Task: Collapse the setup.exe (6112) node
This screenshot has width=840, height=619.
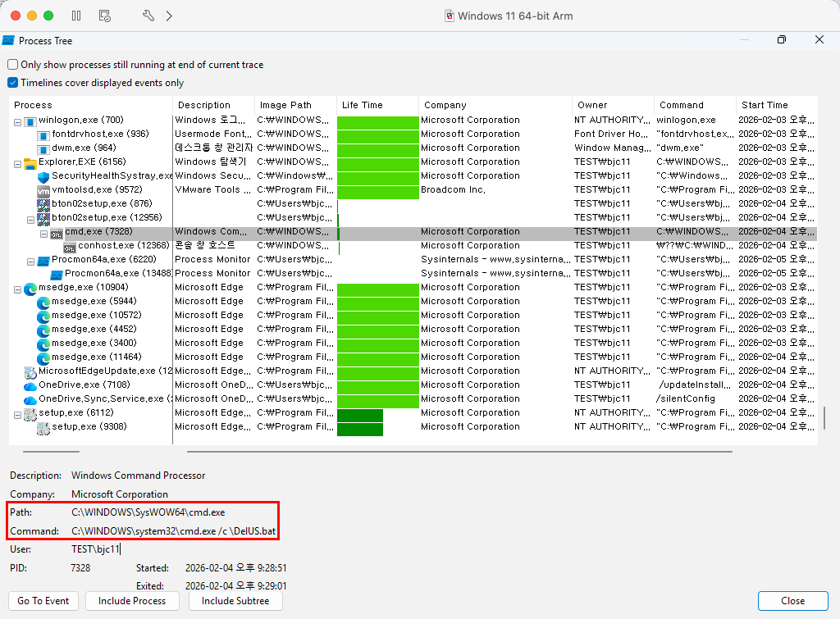Action: tap(18, 414)
